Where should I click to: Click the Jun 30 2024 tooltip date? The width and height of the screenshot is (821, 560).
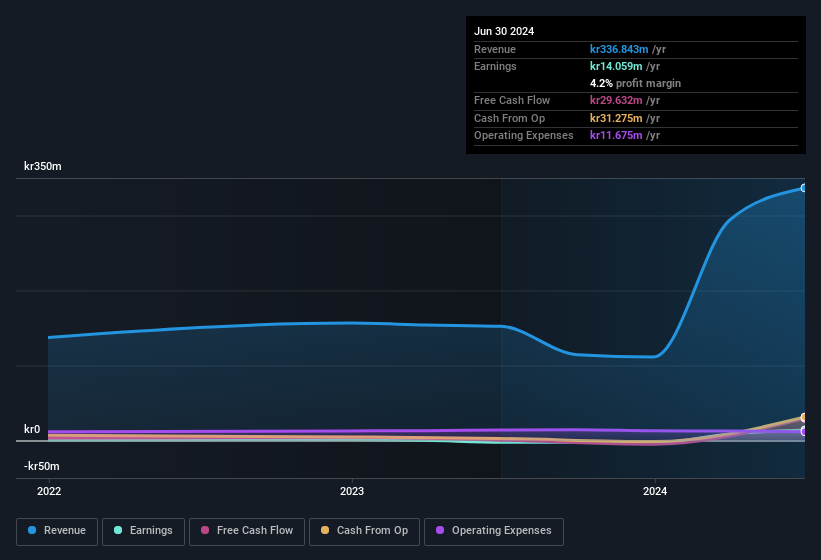(504, 31)
